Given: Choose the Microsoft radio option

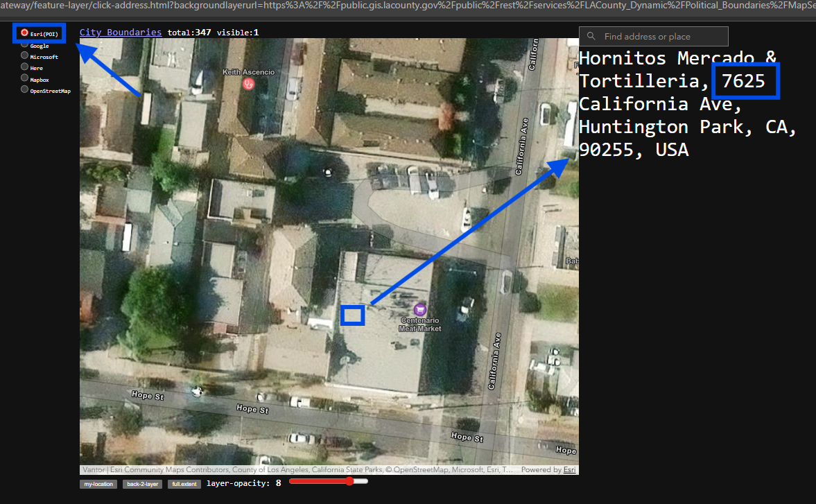Looking at the screenshot, I should coord(25,56).
